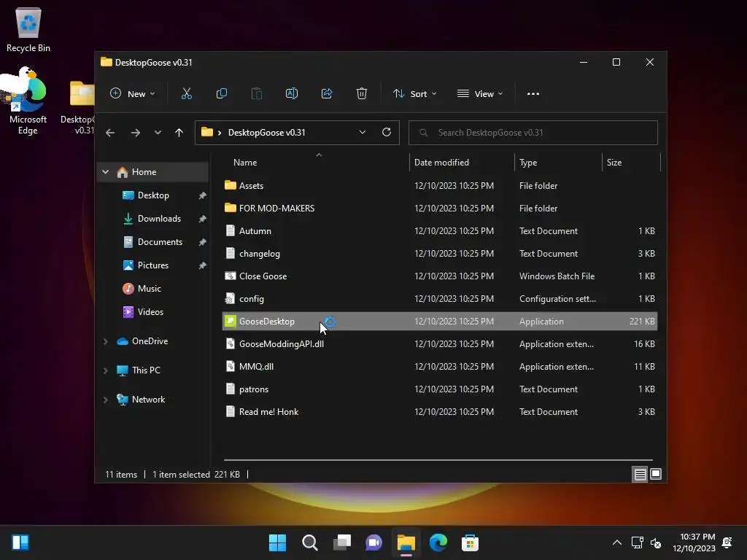Show hidden system tray icons
Image resolution: width=747 pixels, height=560 pixels.
(617, 542)
